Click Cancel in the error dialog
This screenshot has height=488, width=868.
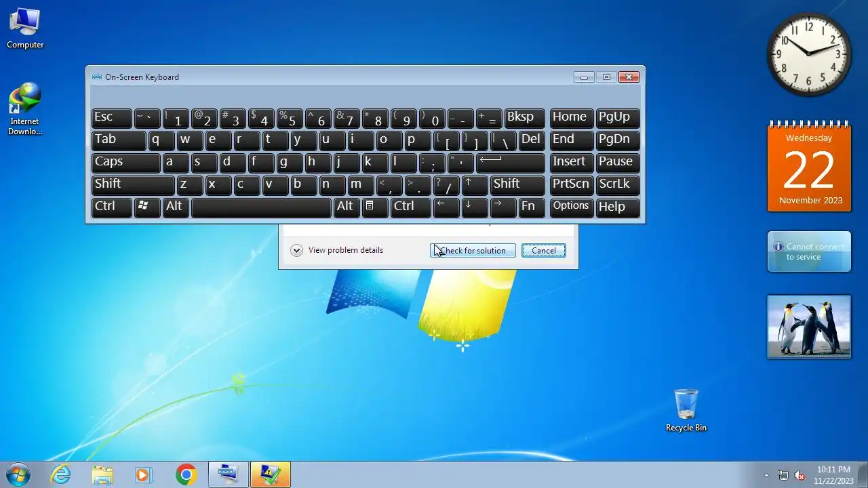coord(544,251)
